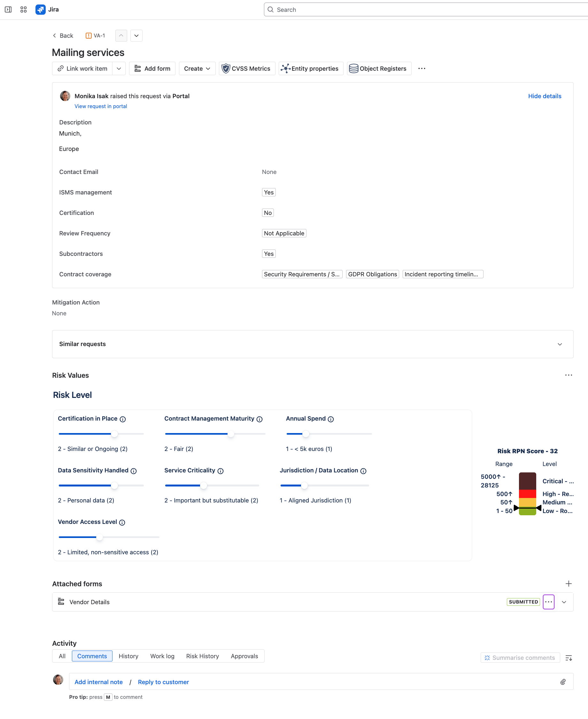Open Risk Values more options menu

[569, 375]
